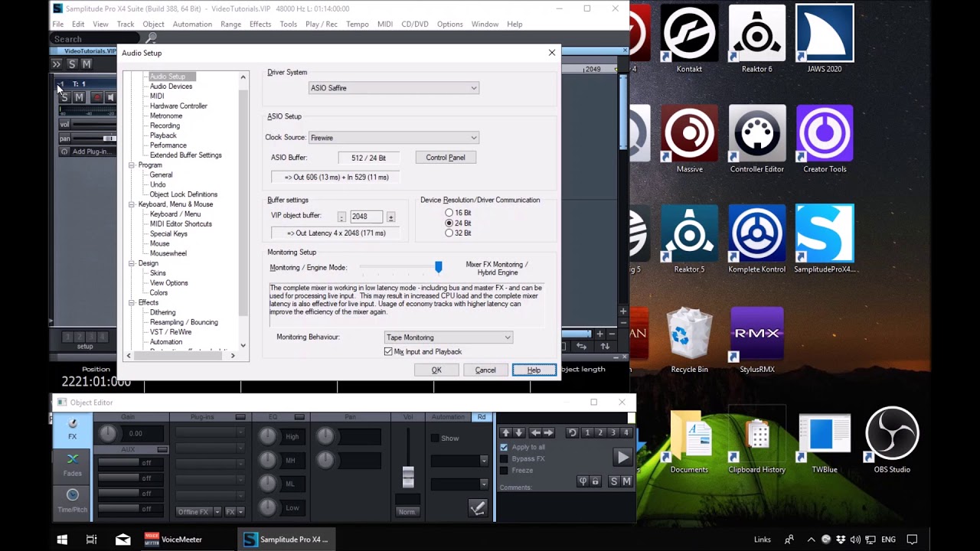Enable Freeze checkbox
Screen dimensions: 980x551
pos(504,470)
